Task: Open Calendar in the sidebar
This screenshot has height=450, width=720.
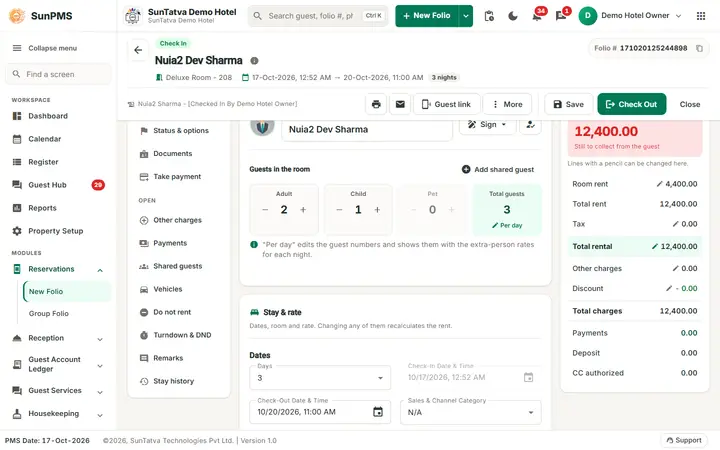Action: (x=58, y=139)
